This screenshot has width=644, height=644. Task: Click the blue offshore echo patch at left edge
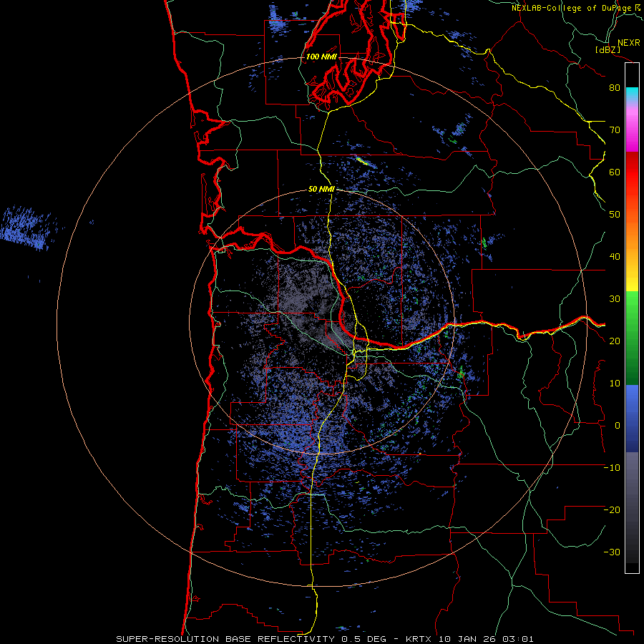point(26,228)
